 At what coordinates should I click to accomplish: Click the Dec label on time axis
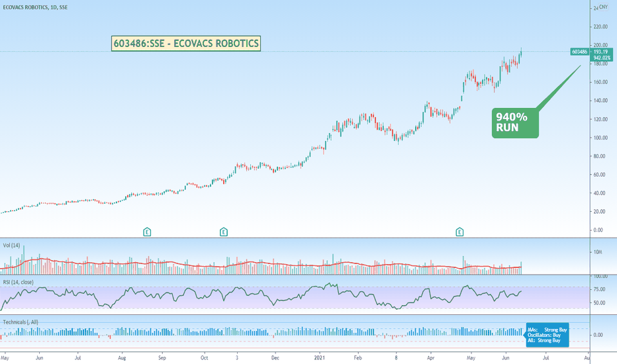275,357
